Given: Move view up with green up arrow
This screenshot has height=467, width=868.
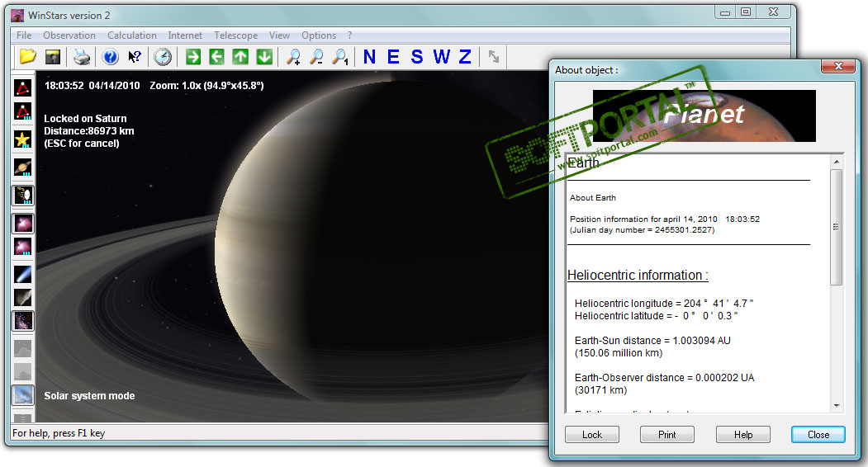Looking at the screenshot, I should pyautogui.click(x=240, y=56).
